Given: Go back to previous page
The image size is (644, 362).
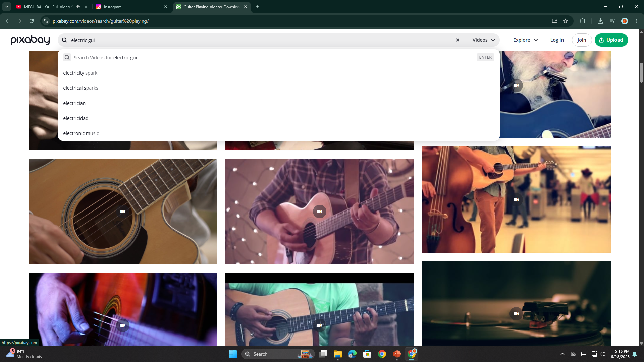Looking at the screenshot, I should [7, 21].
